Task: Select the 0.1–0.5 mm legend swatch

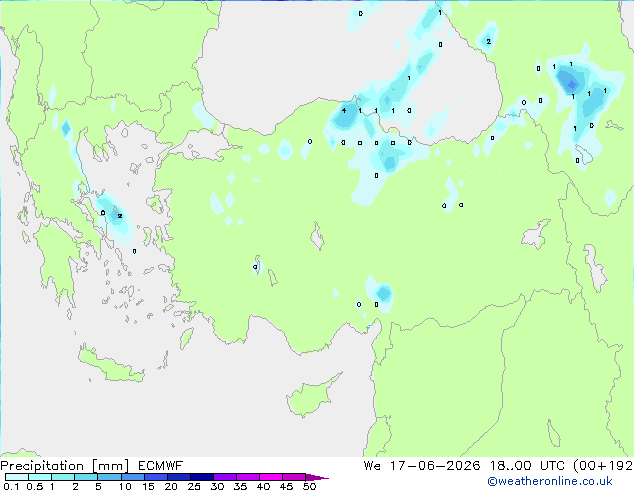Action: tap(17, 477)
